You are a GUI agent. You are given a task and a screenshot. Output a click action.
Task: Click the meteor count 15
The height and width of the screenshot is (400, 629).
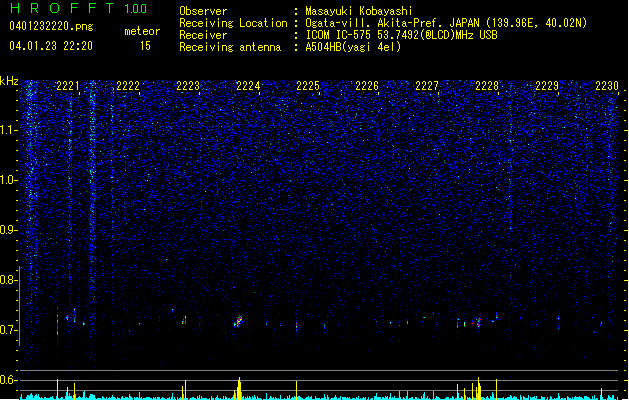coord(145,46)
